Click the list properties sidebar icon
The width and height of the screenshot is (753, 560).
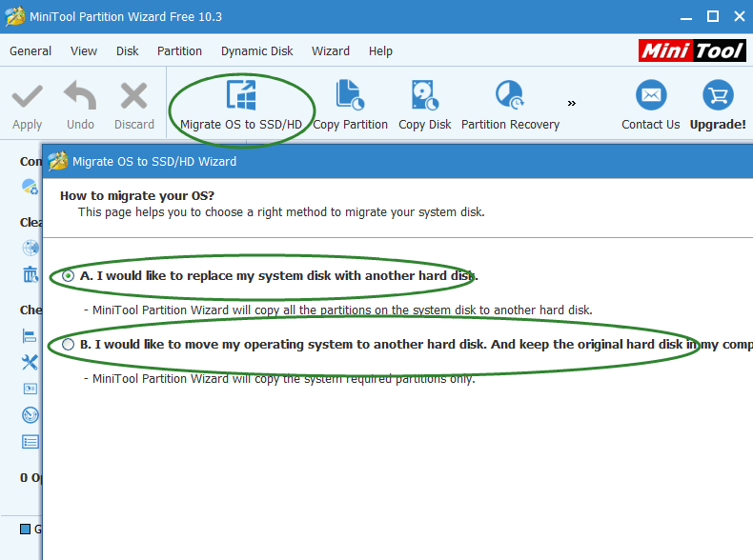(31, 442)
